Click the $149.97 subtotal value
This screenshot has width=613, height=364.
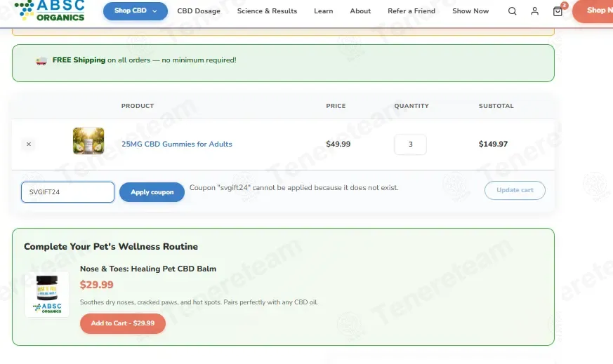(493, 144)
